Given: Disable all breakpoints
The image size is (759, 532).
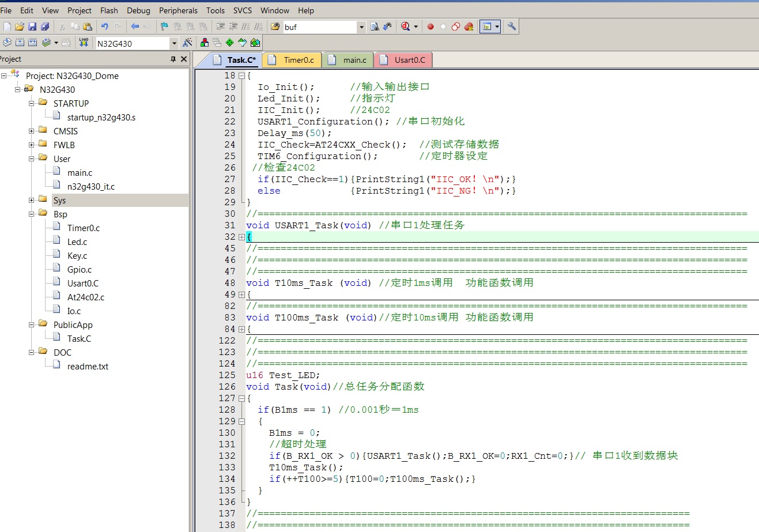Looking at the screenshot, I should coord(456,27).
